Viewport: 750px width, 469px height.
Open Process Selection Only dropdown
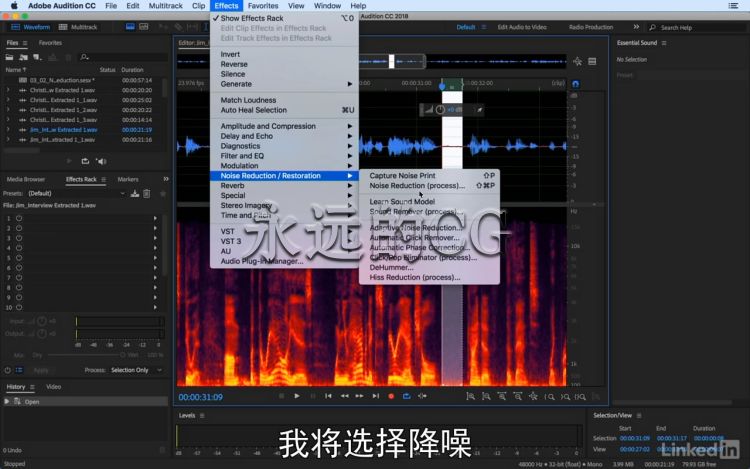point(136,370)
